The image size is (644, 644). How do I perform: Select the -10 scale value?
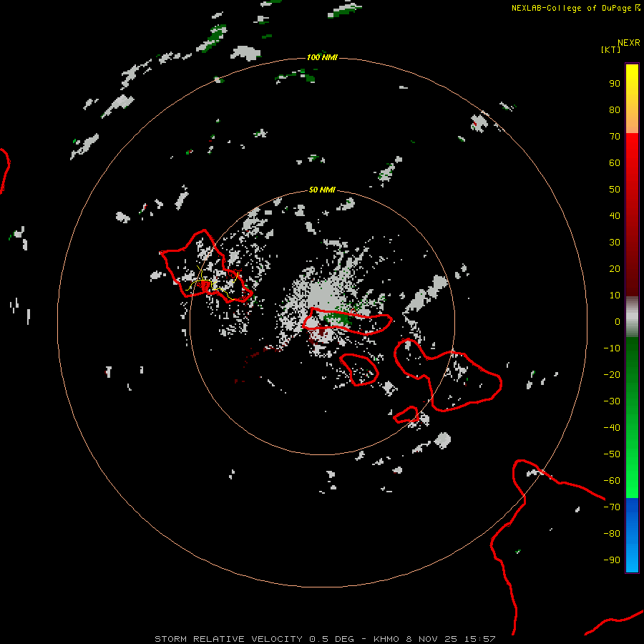[612, 348]
